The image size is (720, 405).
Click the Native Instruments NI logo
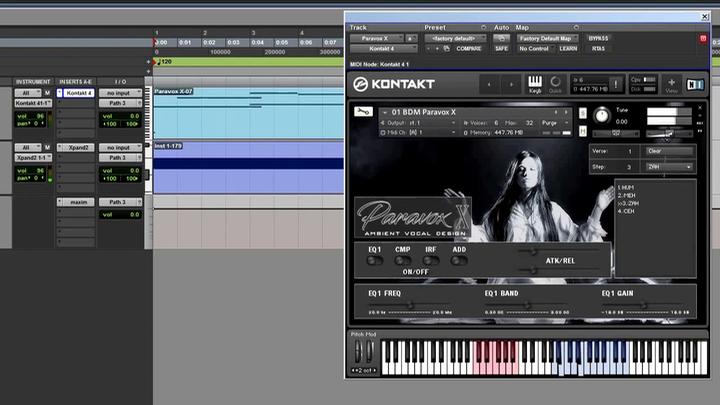point(694,84)
